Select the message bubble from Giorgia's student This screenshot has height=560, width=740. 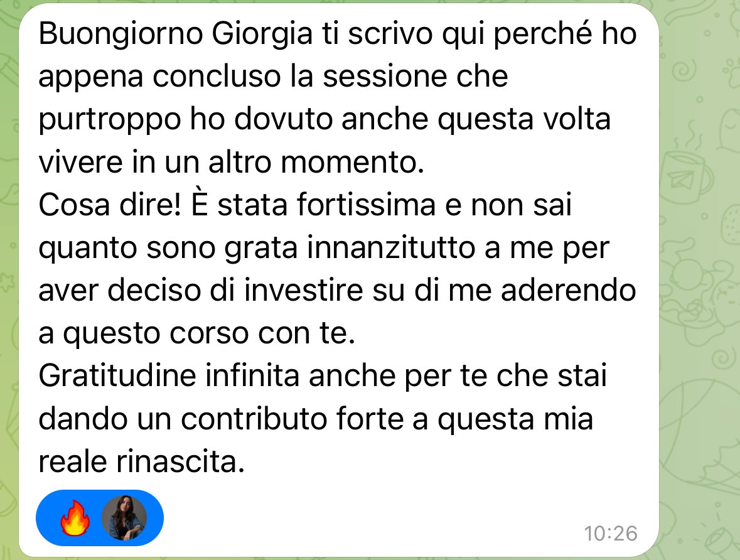click(x=338, y=280)
